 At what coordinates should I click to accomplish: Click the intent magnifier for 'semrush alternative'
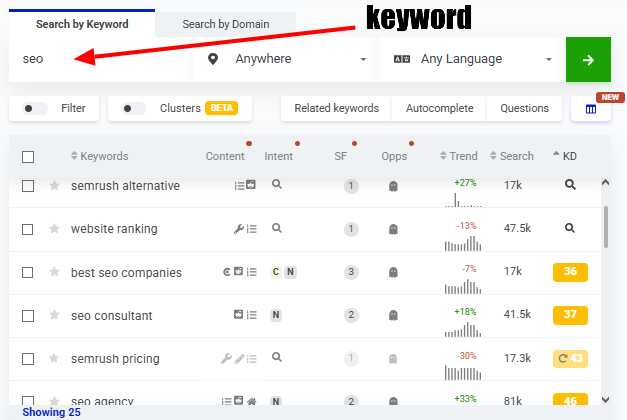click(277, 185)
